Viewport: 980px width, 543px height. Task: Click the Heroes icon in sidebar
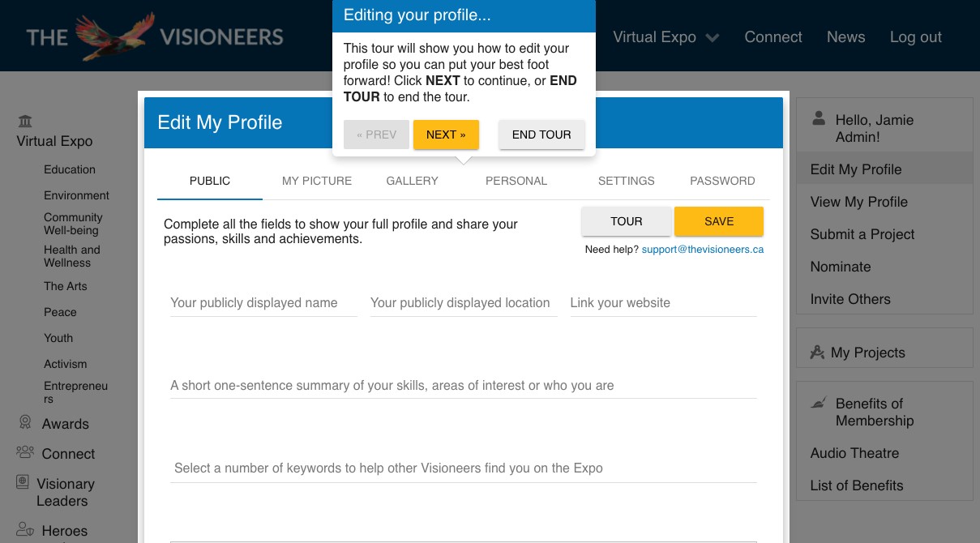pos(25,530)
